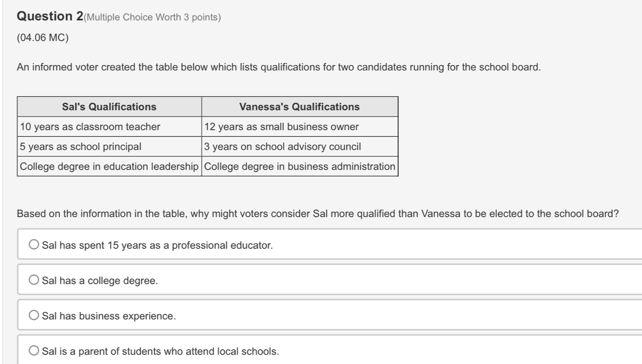Click the '3 years on school advisory council' cell
This screenshot has height=364, width=642.
[283, 147]
